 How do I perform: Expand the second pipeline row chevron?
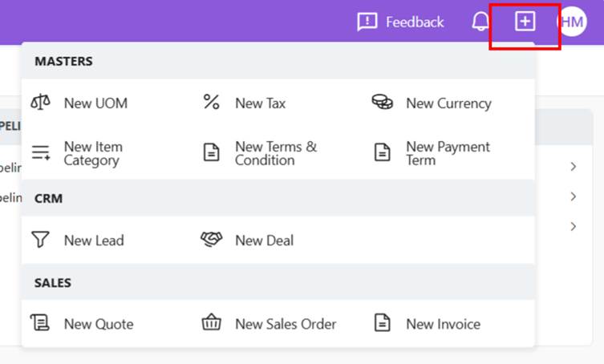click(x=574, y=196)
